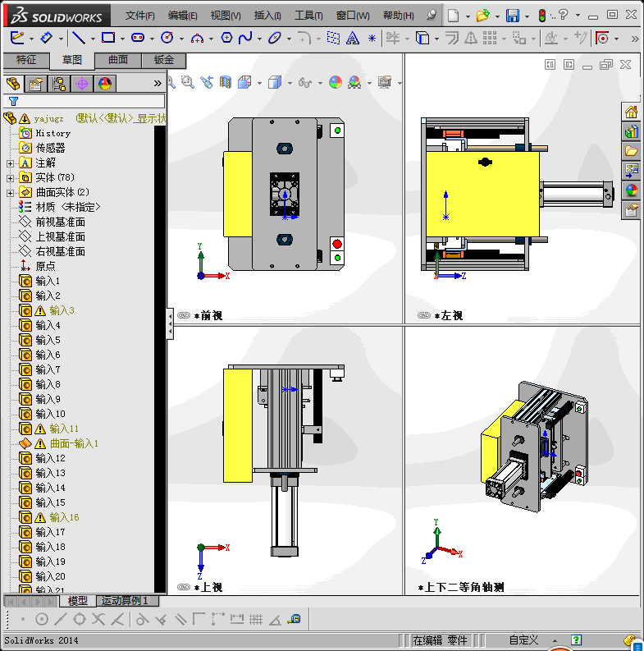Viewport: 644px width, 651px height.
Task: Click the feature tree filter field
Action: click(x=84, y=101)
